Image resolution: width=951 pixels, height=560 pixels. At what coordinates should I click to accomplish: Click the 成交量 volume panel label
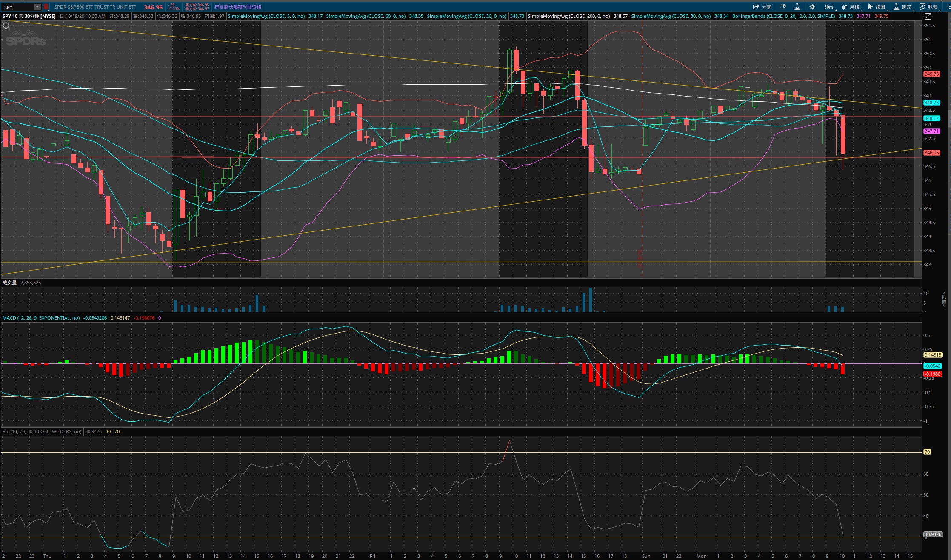click(9, 283)
